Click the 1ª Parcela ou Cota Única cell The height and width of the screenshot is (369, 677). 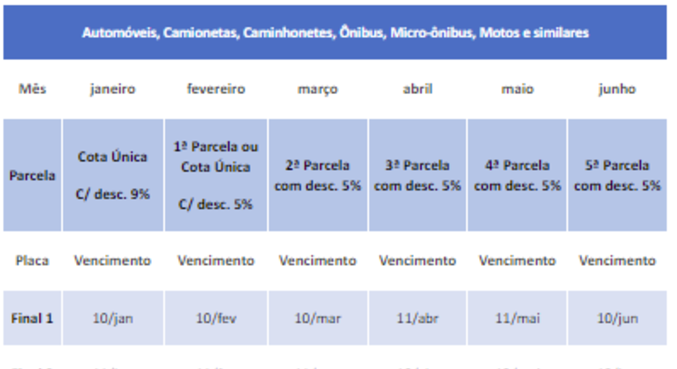click(216, 175)
